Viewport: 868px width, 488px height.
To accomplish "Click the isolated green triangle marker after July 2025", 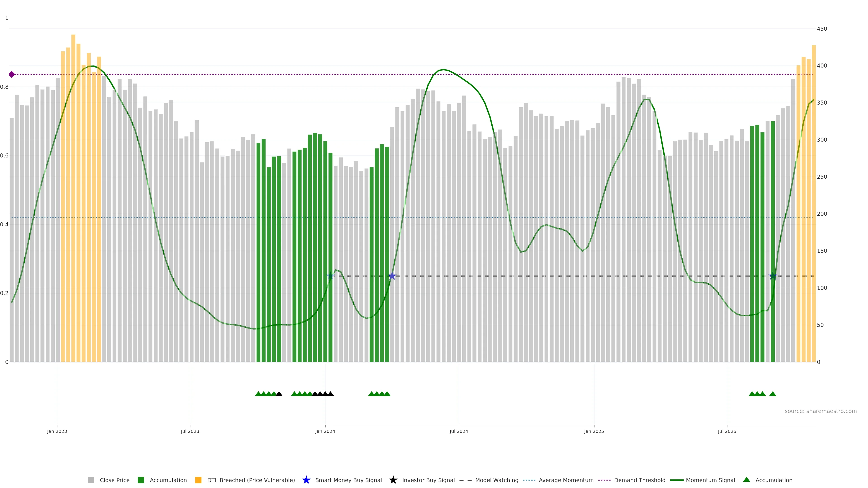I will click(773, 394).
